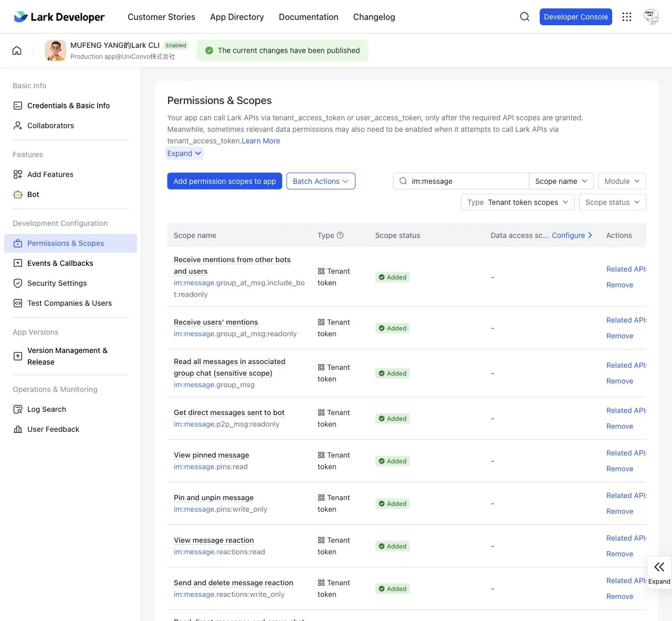
Task: Click the MUFENG YANG app avatar thumbnail
Action: [x=56, y=50]
